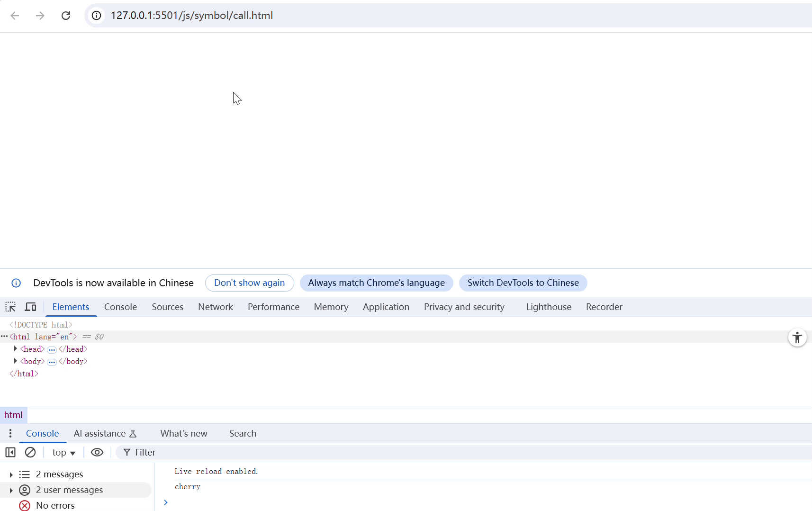The width and height of the screenshot is (812, 511).
Task: Choose Always match Chrome's language
Action: 377,283
